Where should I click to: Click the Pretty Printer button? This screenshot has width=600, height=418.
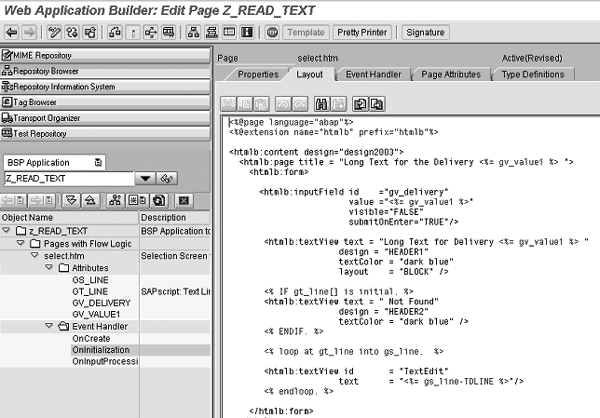[x=362, y=32]
